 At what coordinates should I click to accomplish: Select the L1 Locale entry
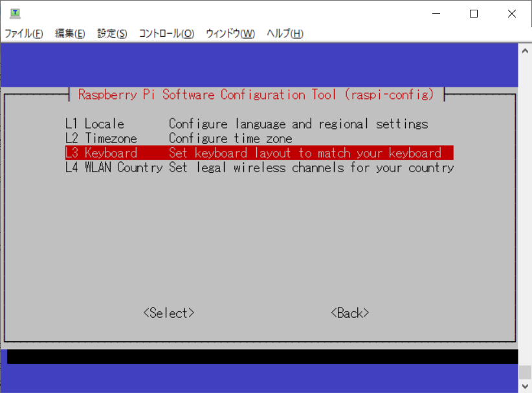(260, 124)
